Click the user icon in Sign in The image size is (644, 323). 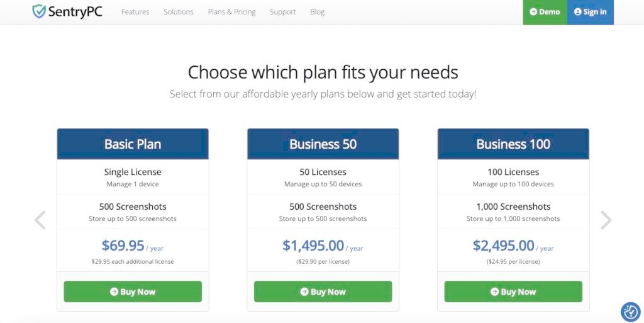(577, 12)
